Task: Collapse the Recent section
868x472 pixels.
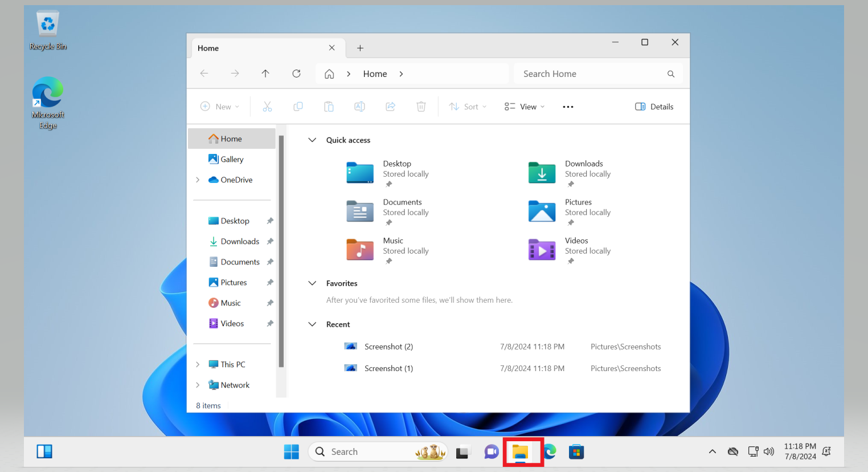Action: click(312, 324)
